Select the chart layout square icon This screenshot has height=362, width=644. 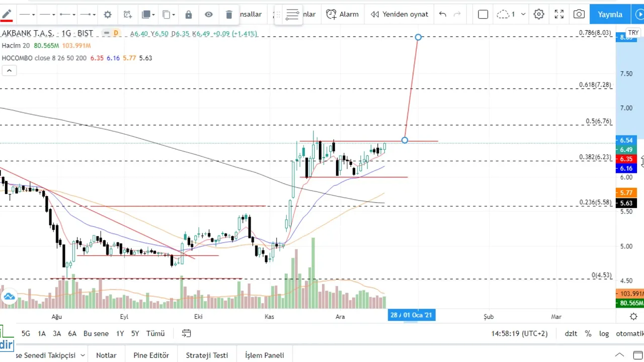483,14
